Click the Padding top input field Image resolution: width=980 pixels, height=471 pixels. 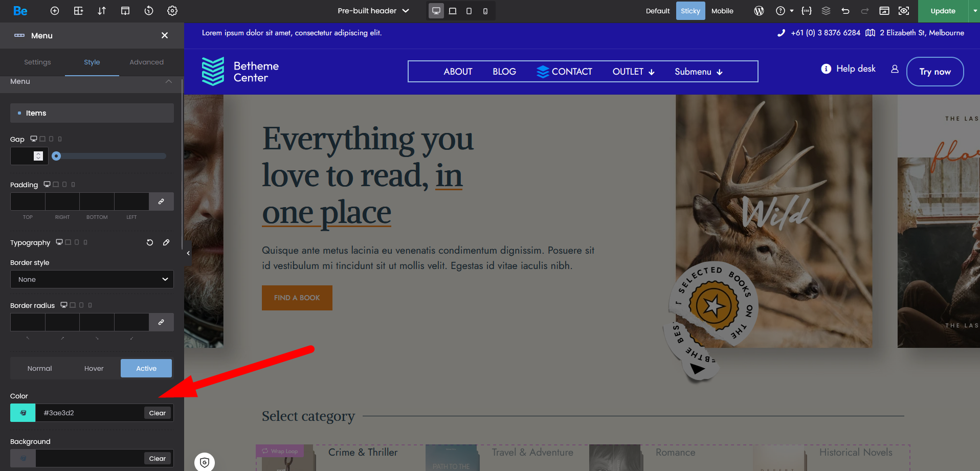(28, 201)
